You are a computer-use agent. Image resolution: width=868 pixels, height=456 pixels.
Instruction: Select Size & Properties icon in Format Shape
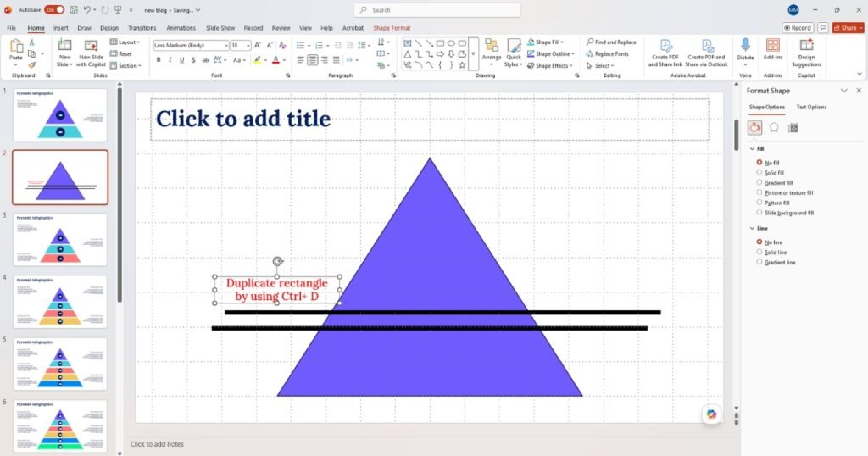tap(793, 128)
